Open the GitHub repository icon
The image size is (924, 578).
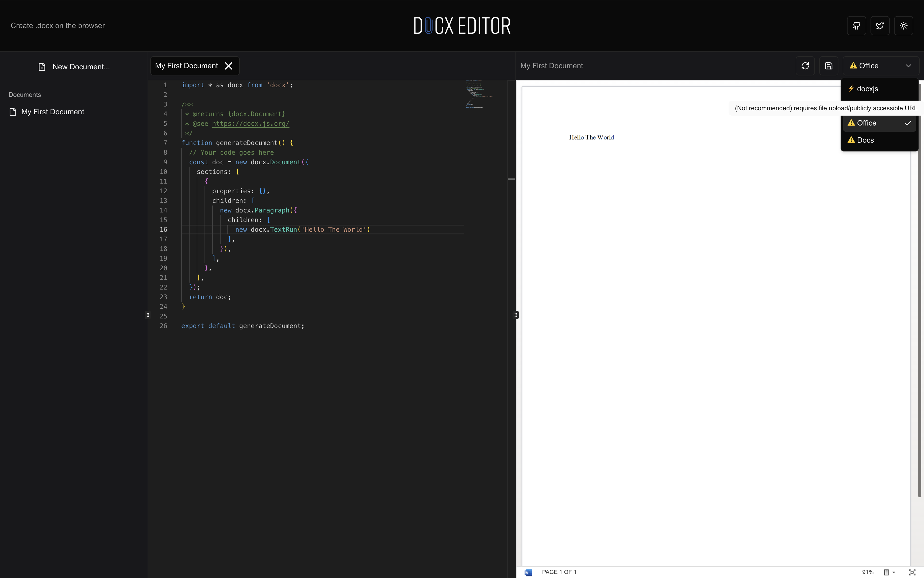(x=856, y=26)
